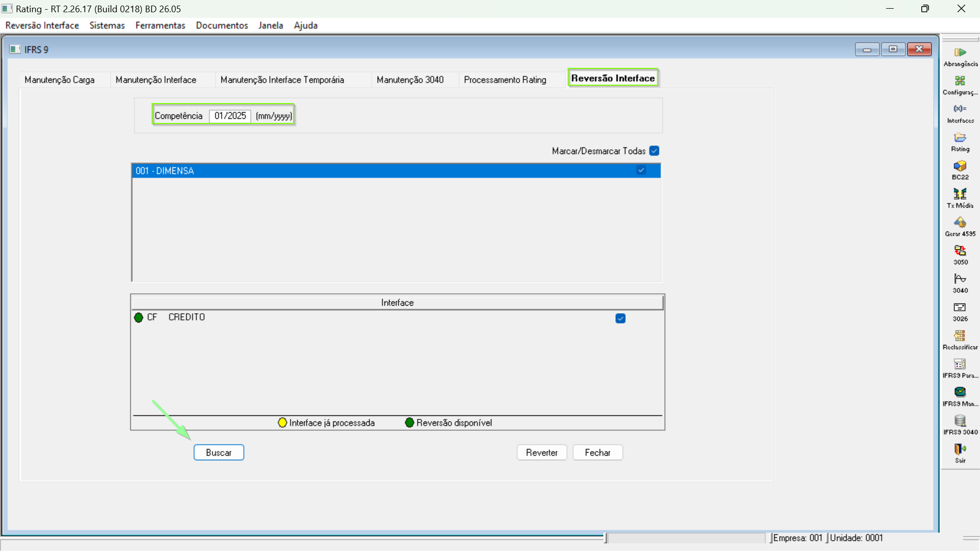980x551 pixels.
Task: Click the Gerar 4595 icon
Action: (x=960, y=223)
